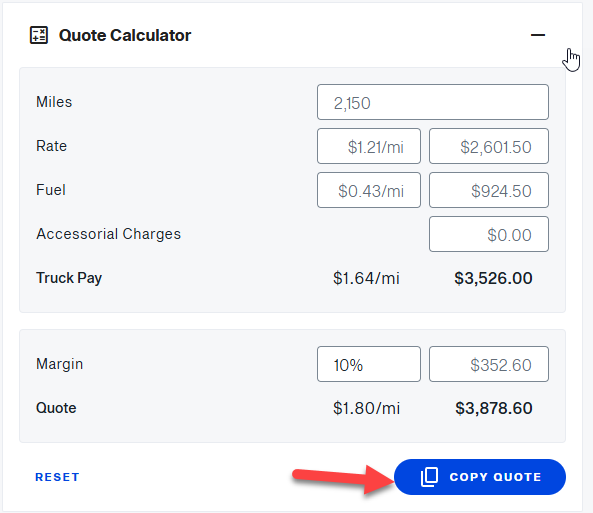Screen dimensions: 593x513
Task: Reset the quote calculator
Action: click(57, 477)
